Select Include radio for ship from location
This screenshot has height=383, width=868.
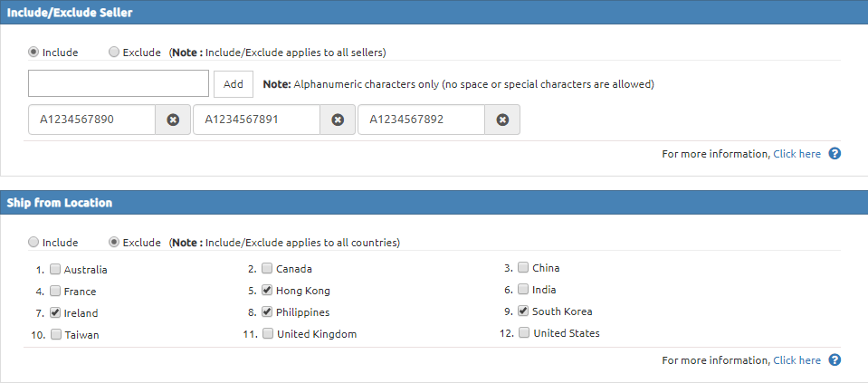pos(33,242)
